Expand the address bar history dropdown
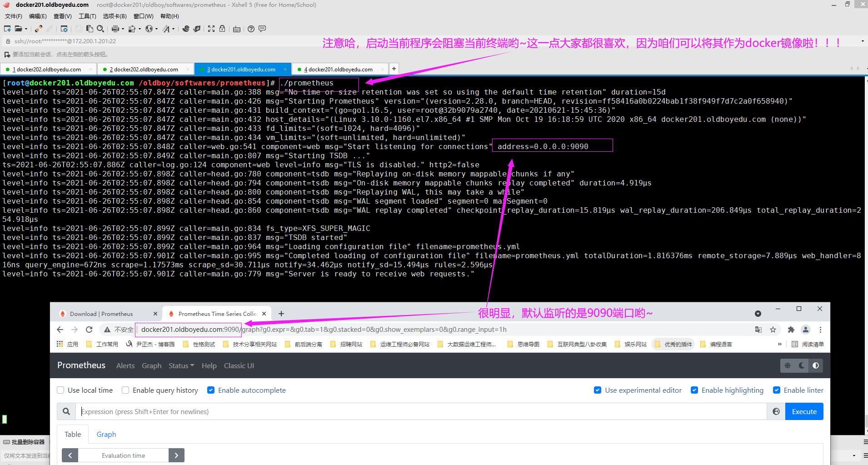The image size is (868, 465). coord(862,41)
